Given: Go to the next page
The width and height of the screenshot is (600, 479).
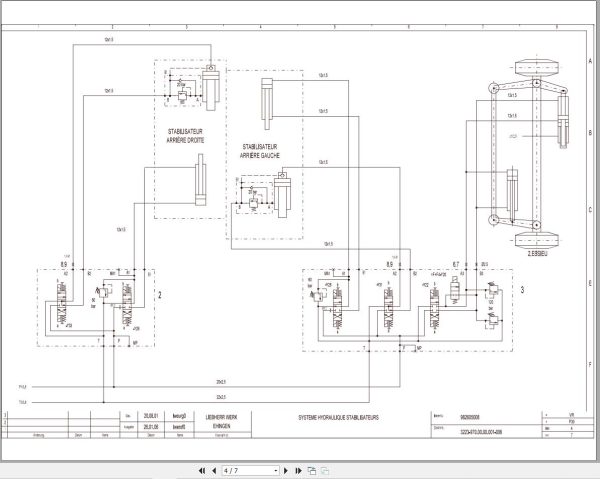Looking at the screenshot, I should [x=286, y=471].
